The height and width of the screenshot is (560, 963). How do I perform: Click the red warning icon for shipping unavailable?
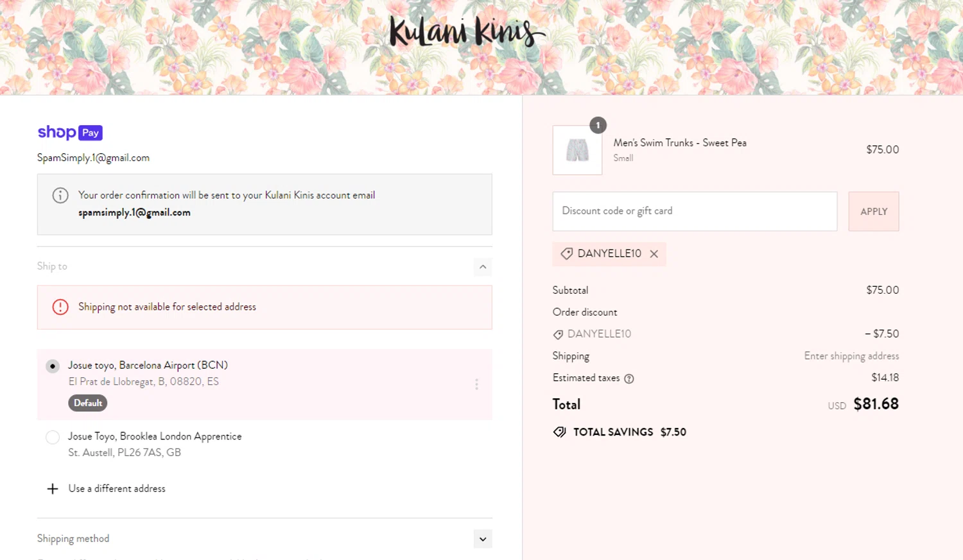[60, 307]
